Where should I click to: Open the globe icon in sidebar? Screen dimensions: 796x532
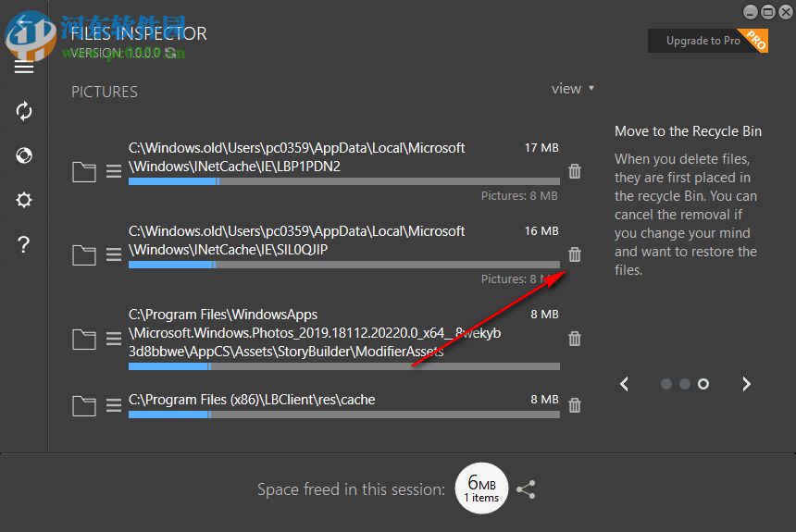coord(24,155)
